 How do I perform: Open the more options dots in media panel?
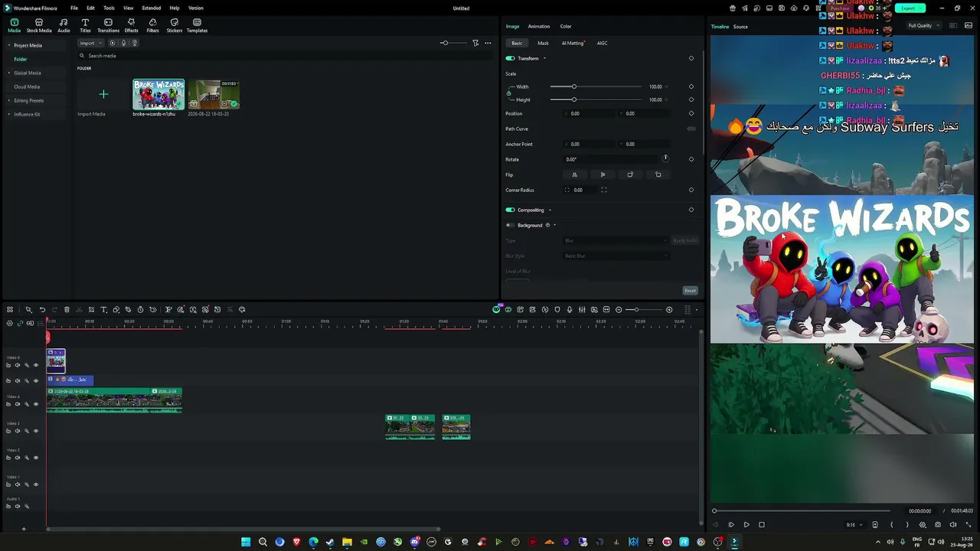point(488,43)
